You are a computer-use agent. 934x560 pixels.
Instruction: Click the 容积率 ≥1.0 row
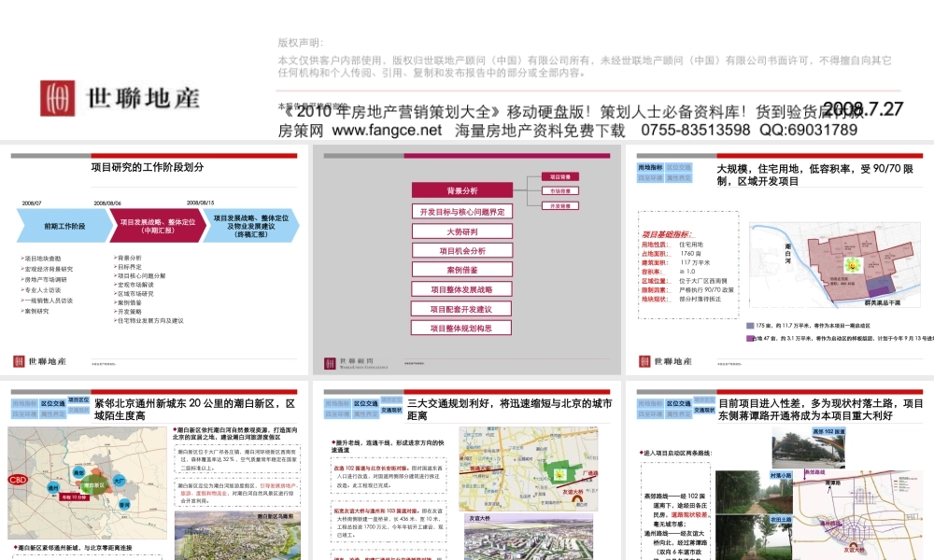(x=669, y=272)
